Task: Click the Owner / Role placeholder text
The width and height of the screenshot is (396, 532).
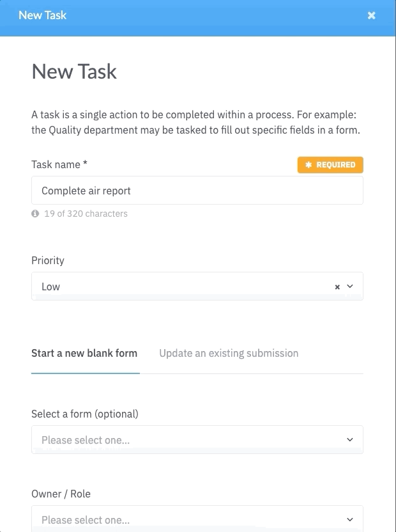Action: click(x=86, y=520)
